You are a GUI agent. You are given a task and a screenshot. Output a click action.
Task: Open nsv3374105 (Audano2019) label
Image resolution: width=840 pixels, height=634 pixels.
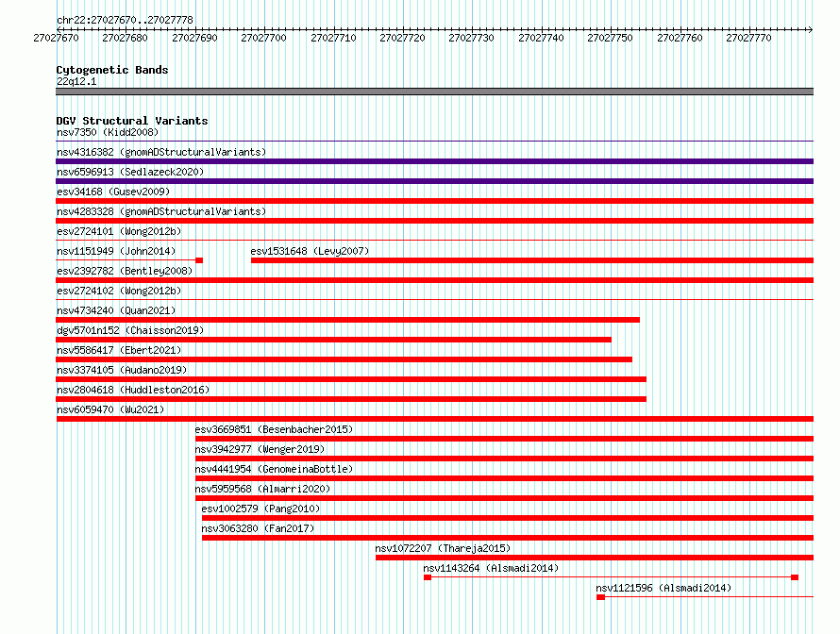[122, 370]
